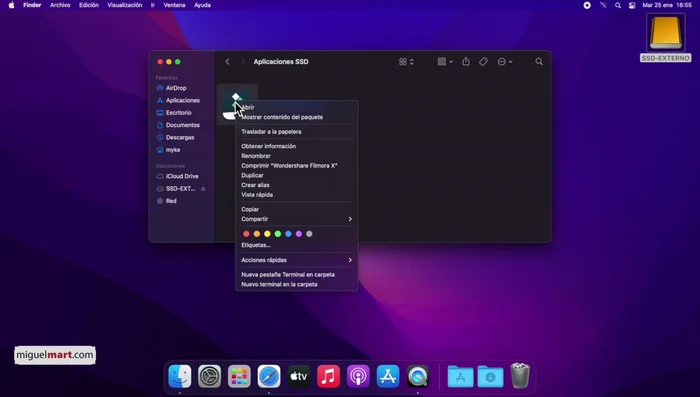The image size is (700, 397).
Task: Choose Nueva pestaña Terminal en carpeta
Action: (x=296, y=275)
